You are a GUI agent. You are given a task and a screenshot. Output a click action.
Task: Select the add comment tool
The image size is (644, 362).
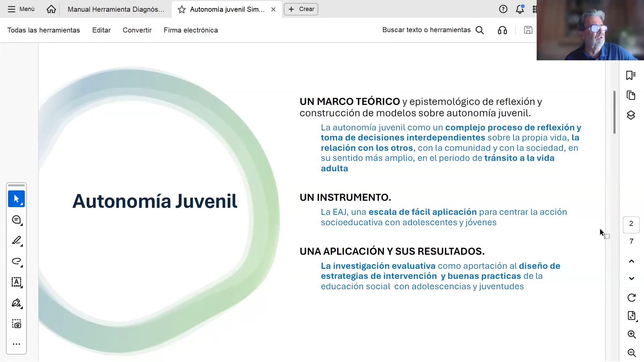tap(16, 220)
